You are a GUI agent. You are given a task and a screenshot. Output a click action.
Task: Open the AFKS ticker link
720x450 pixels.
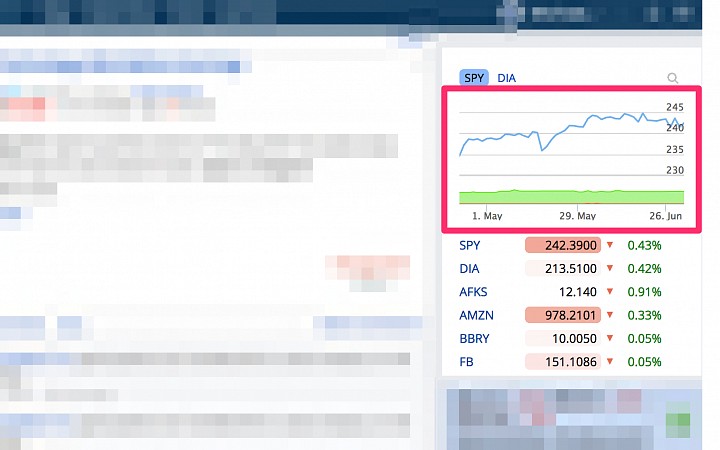coord(473,292)
